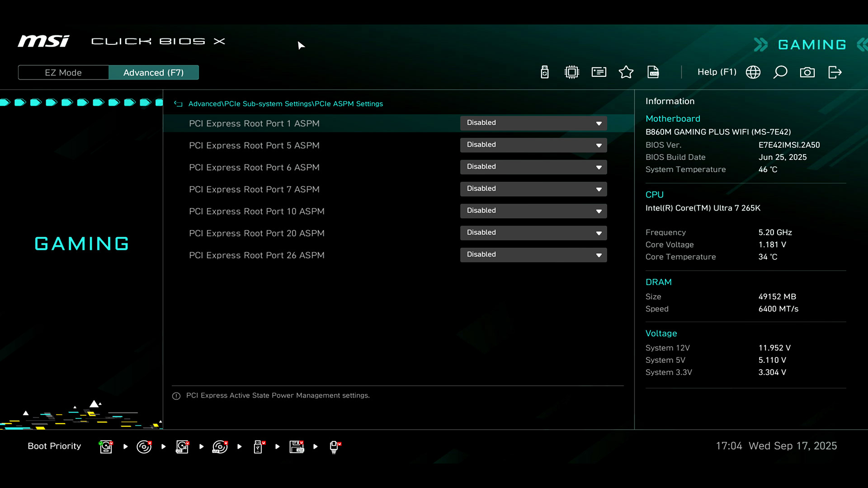Select PCI Express Root Port 6 ASPM row
Image resolution: width=868 pixels, height=488 pixels.
click(254, 168)
